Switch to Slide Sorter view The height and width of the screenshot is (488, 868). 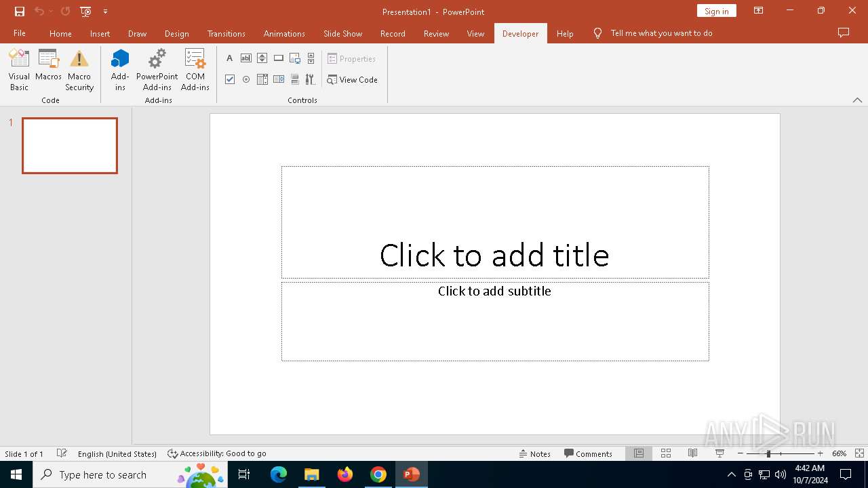(666, 453)
